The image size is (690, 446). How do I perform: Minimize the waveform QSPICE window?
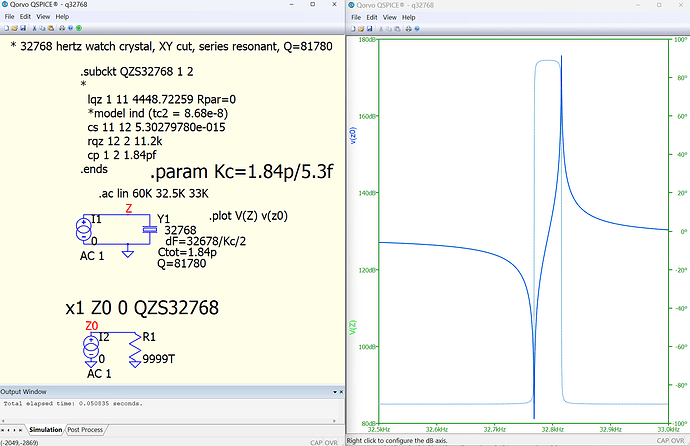(x=638, y=5)
